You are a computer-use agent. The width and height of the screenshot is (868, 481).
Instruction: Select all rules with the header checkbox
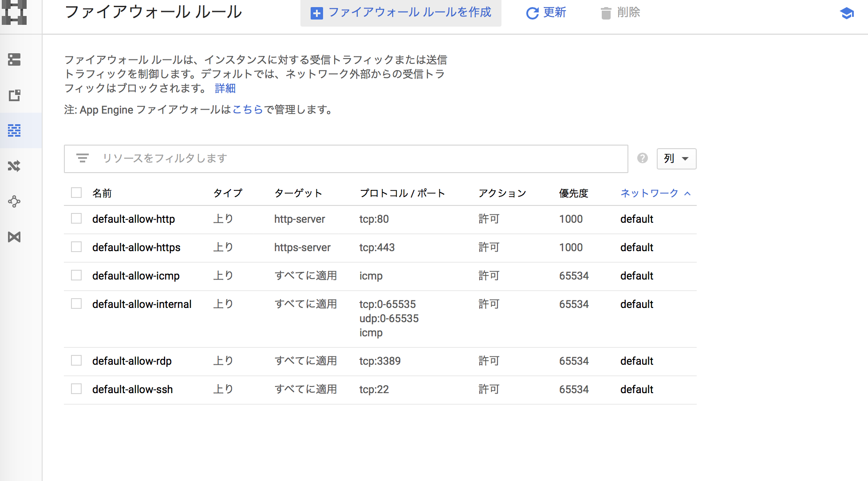[x=76, y=193]
